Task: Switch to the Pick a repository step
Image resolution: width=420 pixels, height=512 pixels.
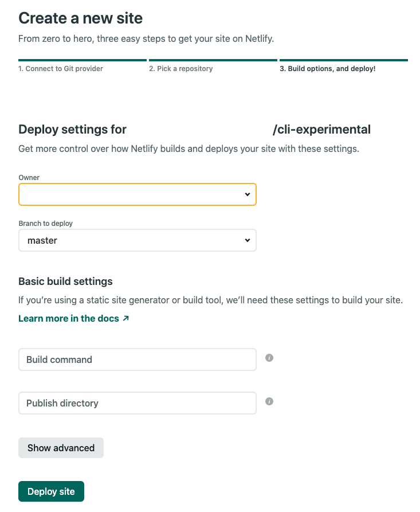Action: point(181,68)
